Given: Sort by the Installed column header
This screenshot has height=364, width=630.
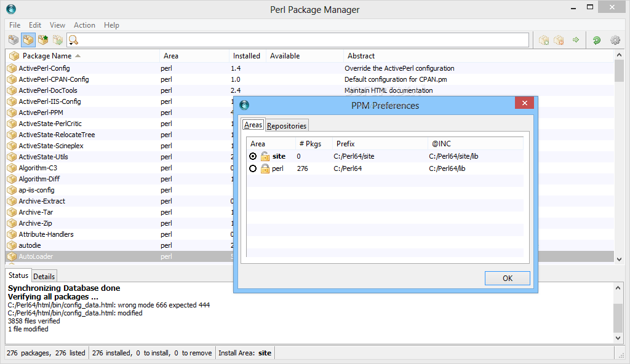Looking at the screenshot, I should [x=247, y=56].
